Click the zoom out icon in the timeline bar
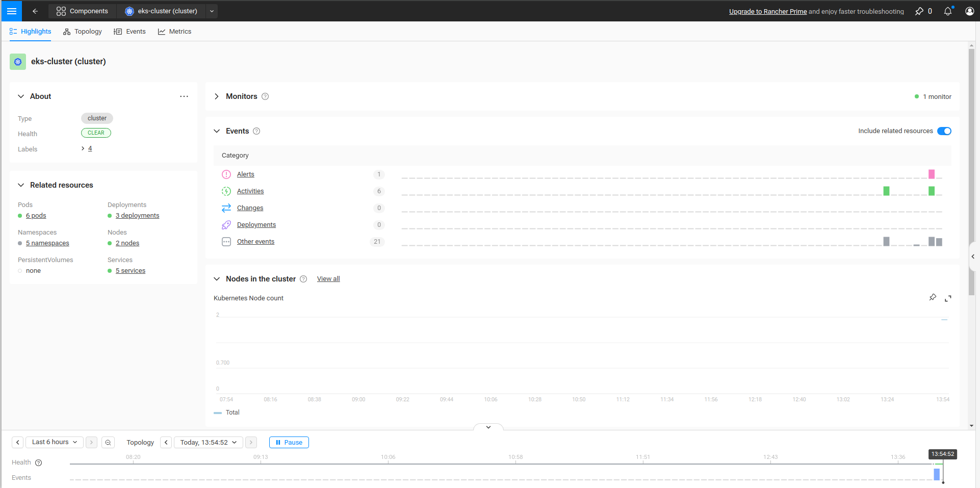Image resolution: width=980 pixels, height=488 pixels. tap(108, 442)
